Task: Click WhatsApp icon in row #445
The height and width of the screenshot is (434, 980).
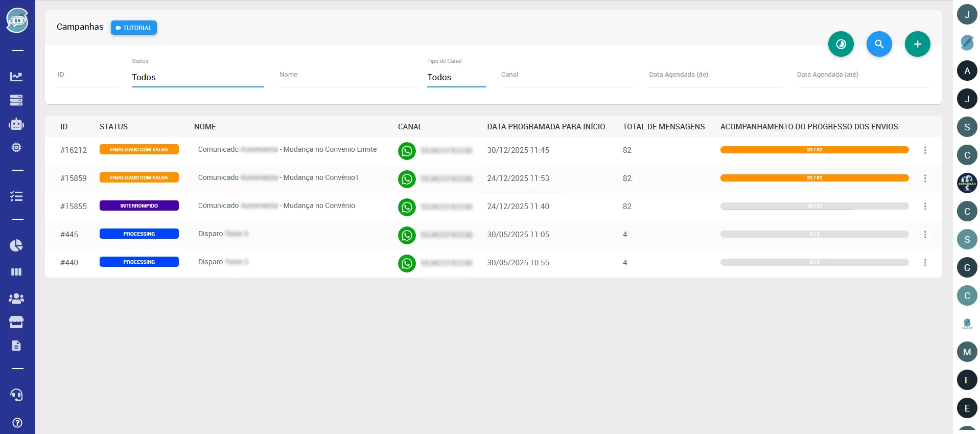Action: click(x=407, y=235)
